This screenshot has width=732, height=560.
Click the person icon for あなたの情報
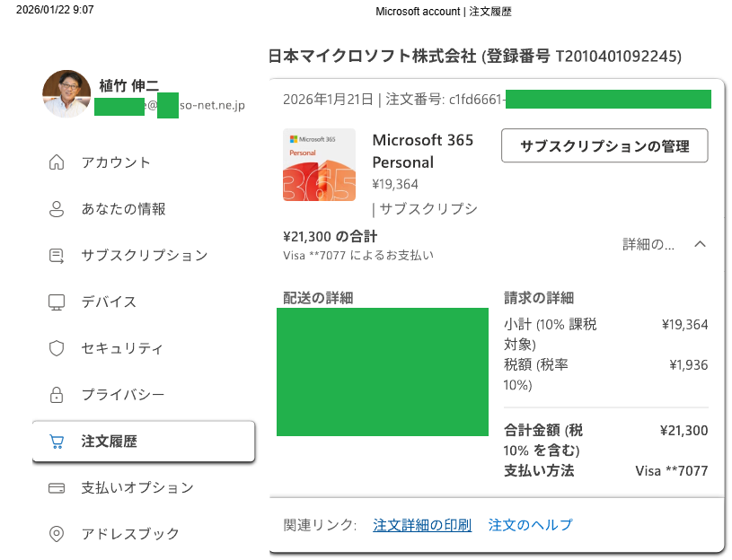pyautogui.click(x=57, y=209)
